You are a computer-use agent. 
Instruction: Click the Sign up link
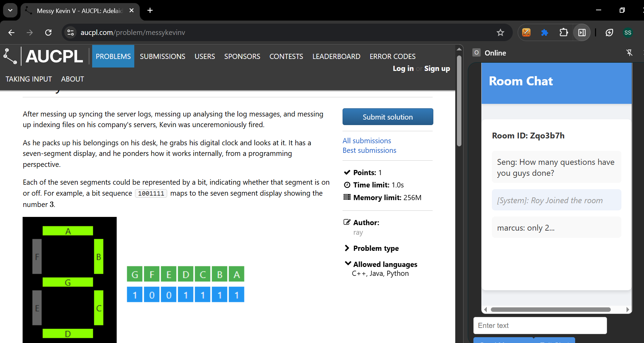437,69
